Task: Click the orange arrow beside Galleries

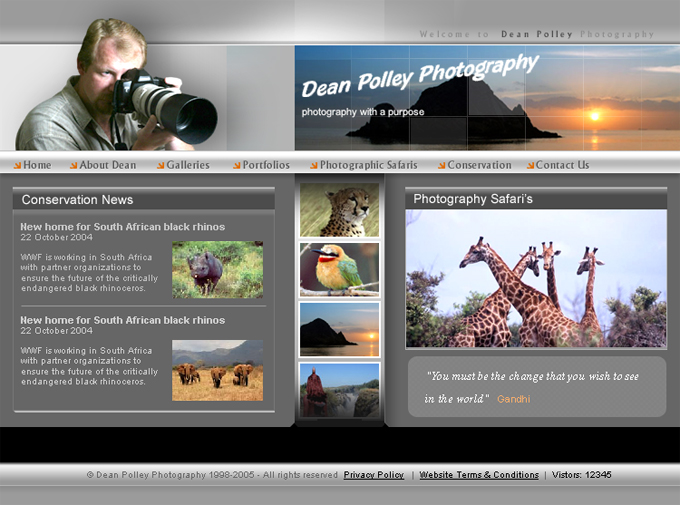Action: [x=161, y=165]
